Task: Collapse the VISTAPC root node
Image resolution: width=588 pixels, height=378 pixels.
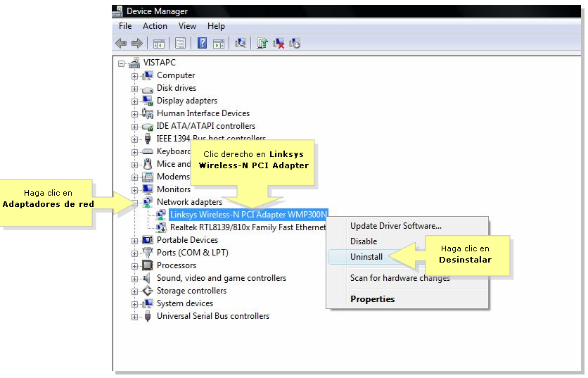Action: click(121, 64)
